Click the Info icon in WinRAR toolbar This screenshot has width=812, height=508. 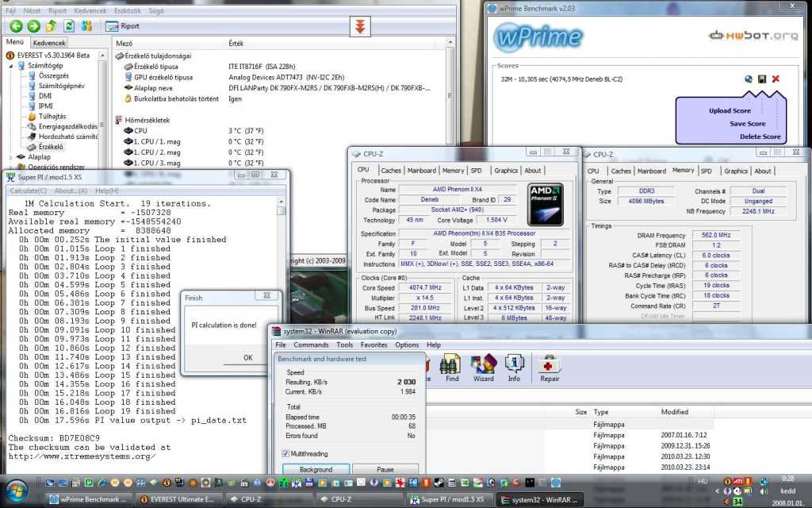pos(514,368)
